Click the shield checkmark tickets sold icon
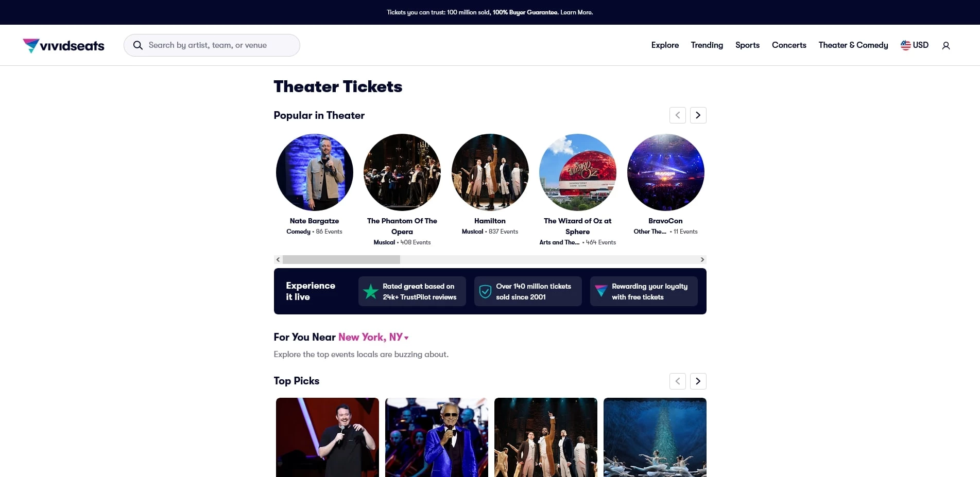 (x=485, y=292)
